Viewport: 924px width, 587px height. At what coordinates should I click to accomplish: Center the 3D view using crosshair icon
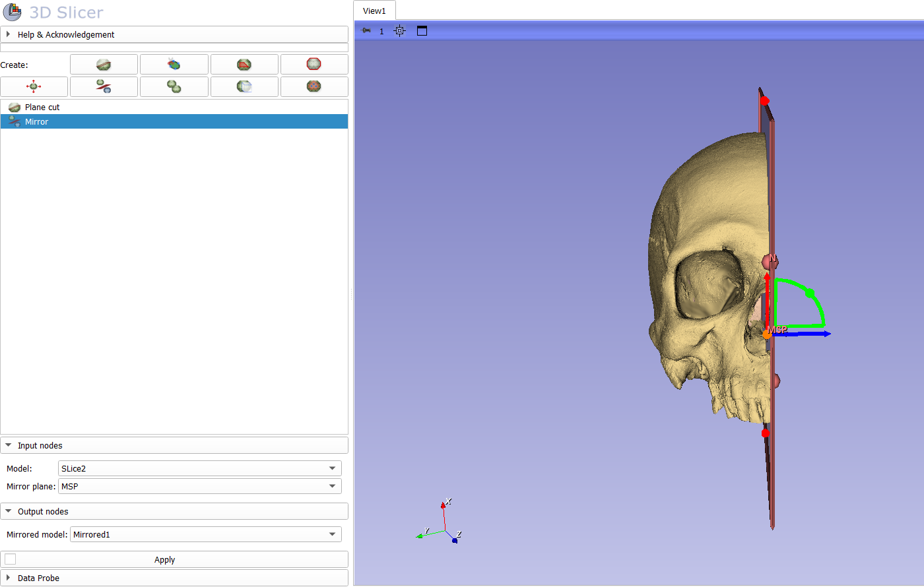point(399,31)
